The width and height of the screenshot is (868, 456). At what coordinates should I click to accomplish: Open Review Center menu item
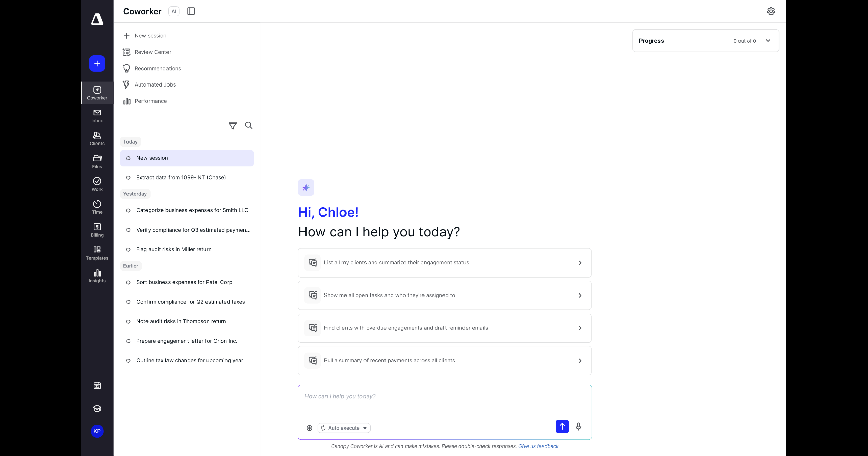click(x=153, y=52)
